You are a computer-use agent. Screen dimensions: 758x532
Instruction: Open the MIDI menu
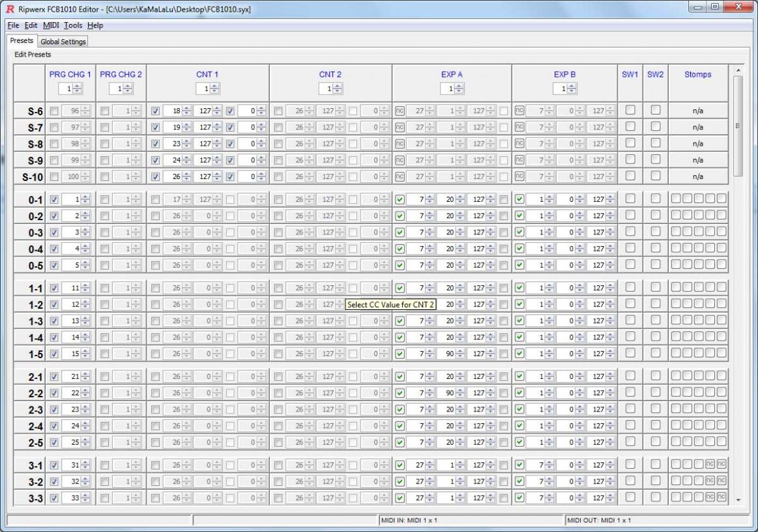coord(50,25)
